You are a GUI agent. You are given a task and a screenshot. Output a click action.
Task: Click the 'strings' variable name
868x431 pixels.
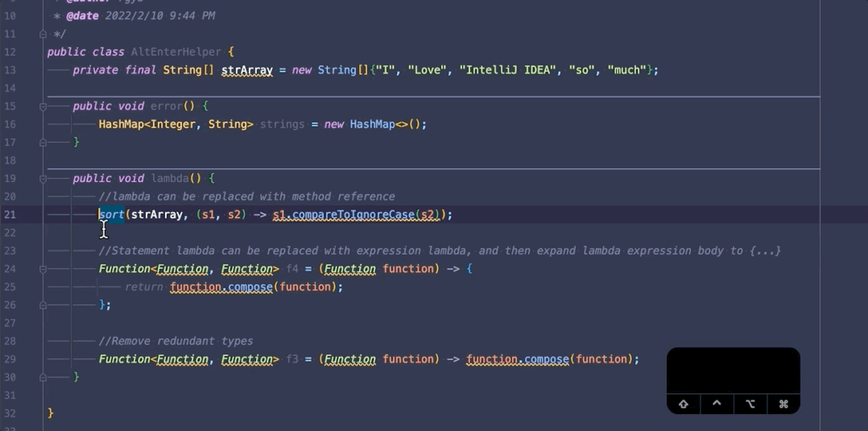point(283,125)
